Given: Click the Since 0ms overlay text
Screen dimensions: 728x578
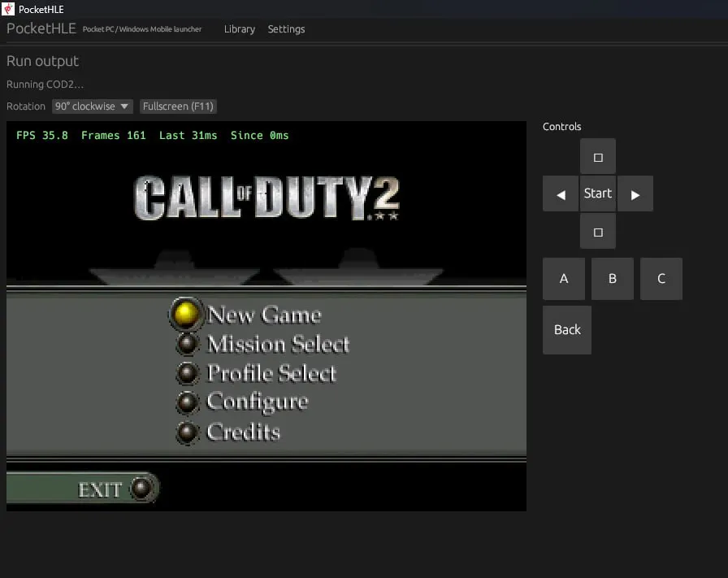Looking at the screenshot, I should [x=259, y=135].
